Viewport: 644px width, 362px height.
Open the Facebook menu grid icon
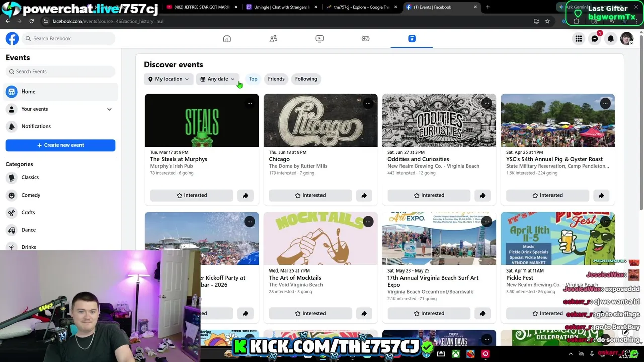[x=579, y=39]
